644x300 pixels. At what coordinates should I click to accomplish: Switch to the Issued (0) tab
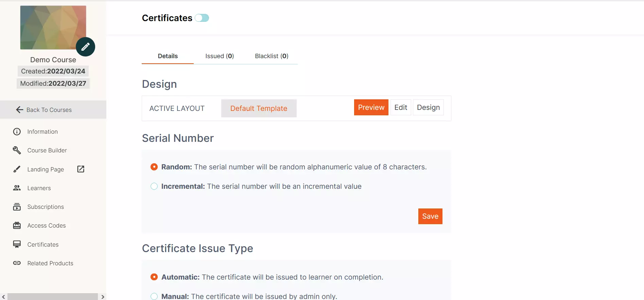[x=220, y=56]
